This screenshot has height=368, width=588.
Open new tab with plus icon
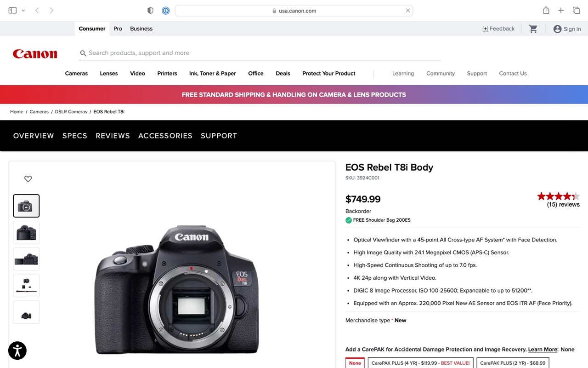[561, 11]
